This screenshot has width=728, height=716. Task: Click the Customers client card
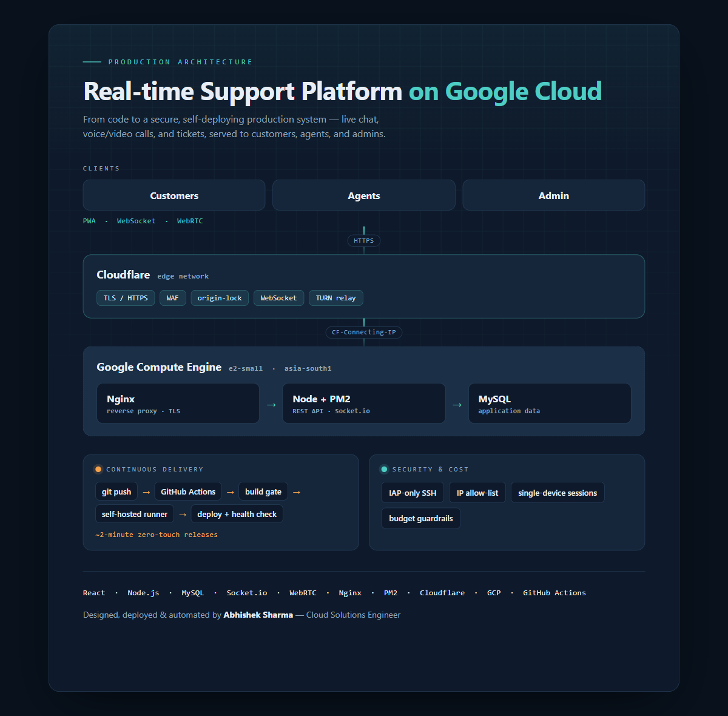click(x=174, y=195)
